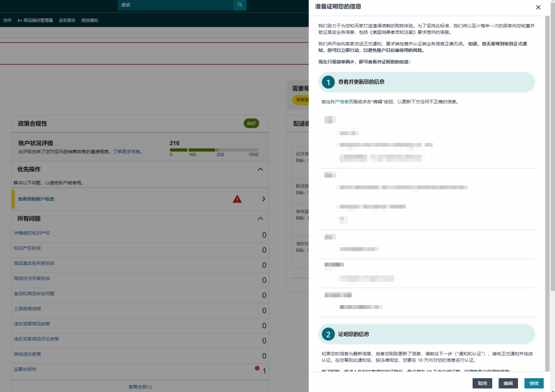Click the account health score 216
Screen dimensions: 555x392
(175, 143)
